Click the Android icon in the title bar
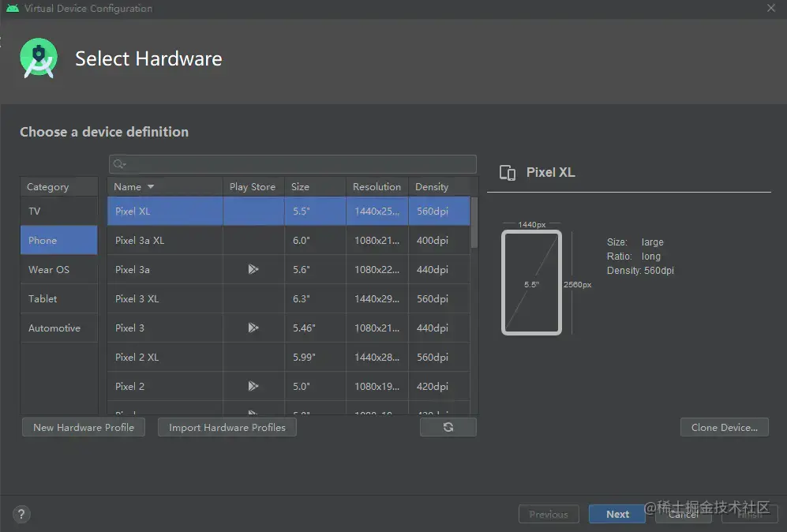 13,8
